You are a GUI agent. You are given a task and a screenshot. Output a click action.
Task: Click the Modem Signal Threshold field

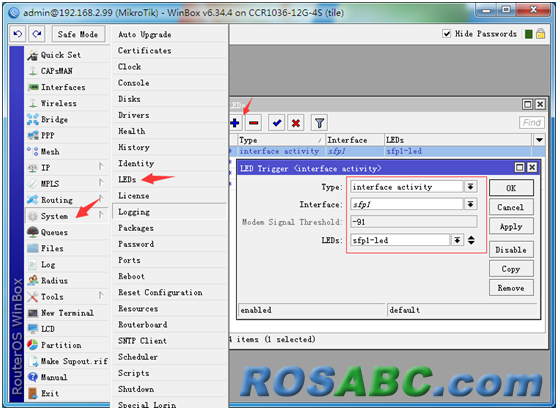click(x=414, y=222)
